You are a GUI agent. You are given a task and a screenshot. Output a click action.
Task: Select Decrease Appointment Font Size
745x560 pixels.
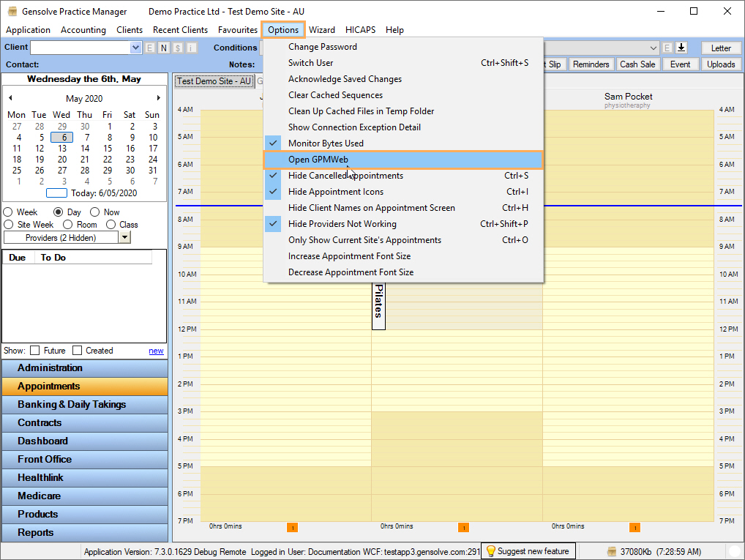click(x=403, y=272)
